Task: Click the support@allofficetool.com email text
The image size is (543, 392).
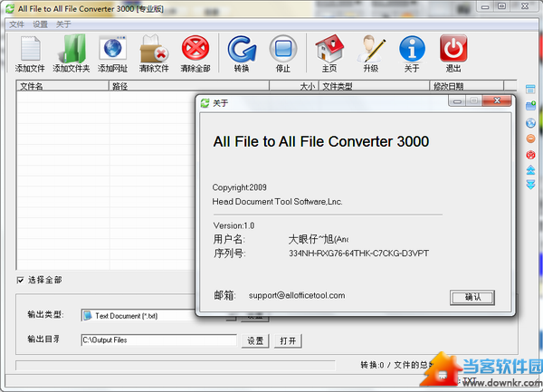Action: coord(297,295)
